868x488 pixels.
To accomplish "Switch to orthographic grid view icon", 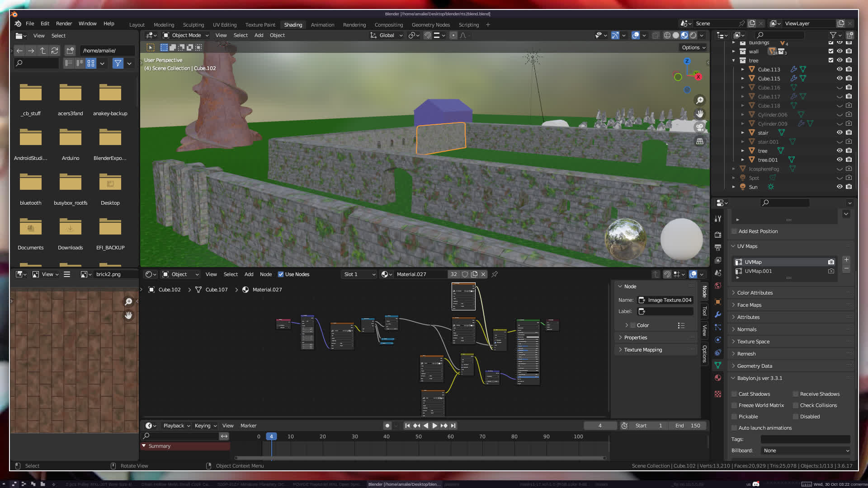I will 700,141.
